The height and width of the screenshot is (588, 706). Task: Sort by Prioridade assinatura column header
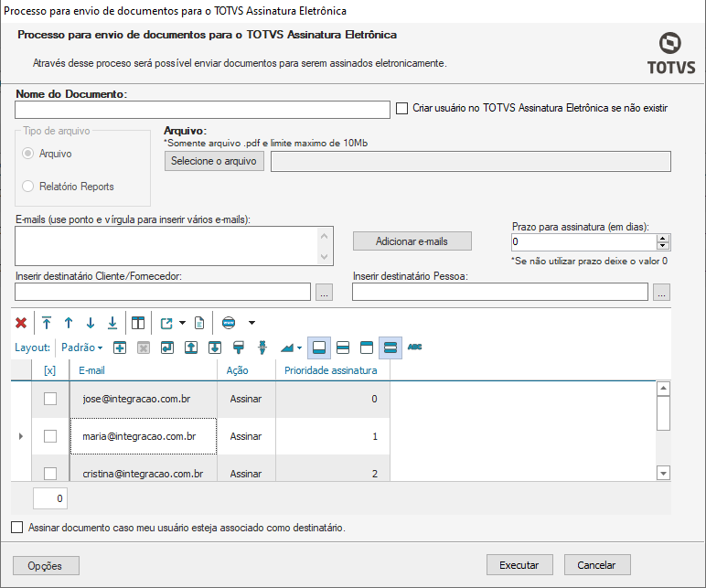[333, 370]
